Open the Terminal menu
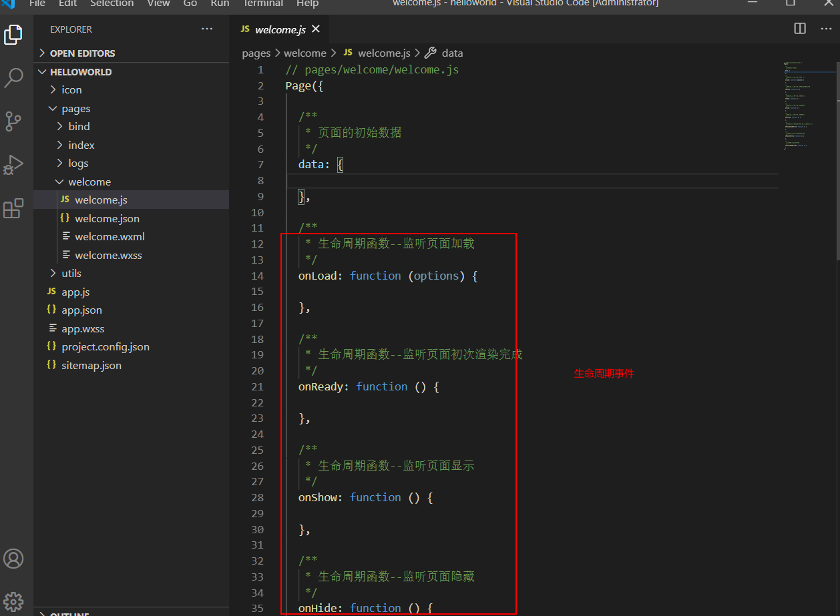840x616 pixels. [x=262, y=3]
